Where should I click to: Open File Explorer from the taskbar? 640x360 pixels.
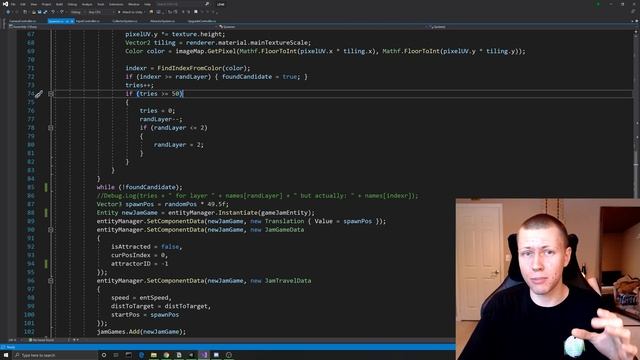[153, 356]
